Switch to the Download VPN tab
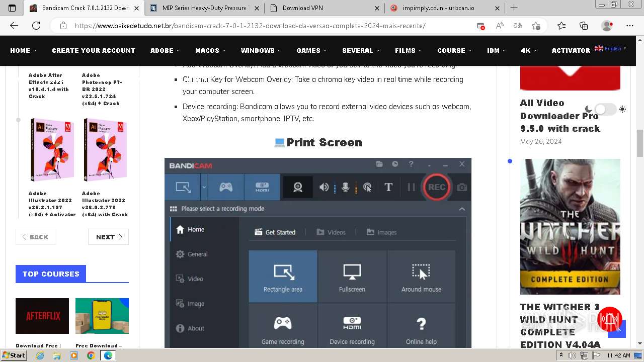644x362 pixels. point(325,8)
